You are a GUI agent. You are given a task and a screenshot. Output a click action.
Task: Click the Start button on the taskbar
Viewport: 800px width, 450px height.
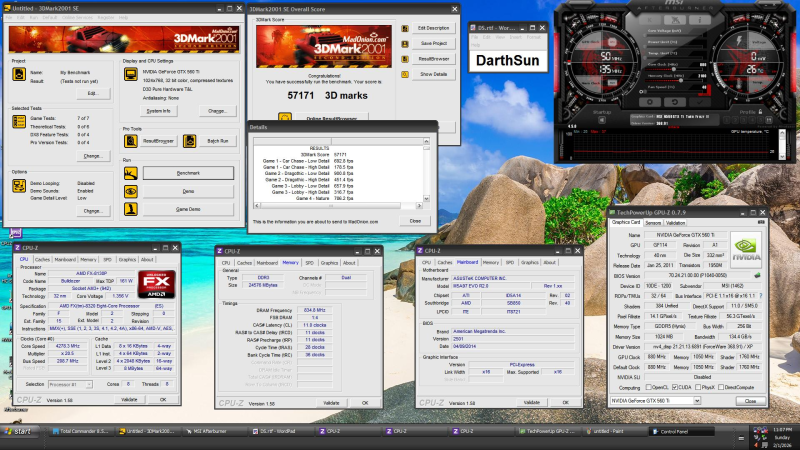point(18,431)
